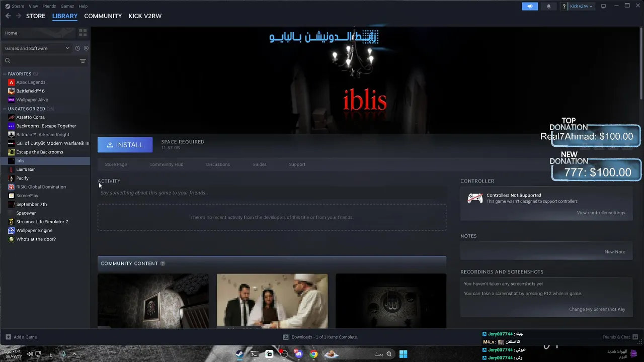
Task: Collapse the FAVORITES category
Action: [5, 74]
